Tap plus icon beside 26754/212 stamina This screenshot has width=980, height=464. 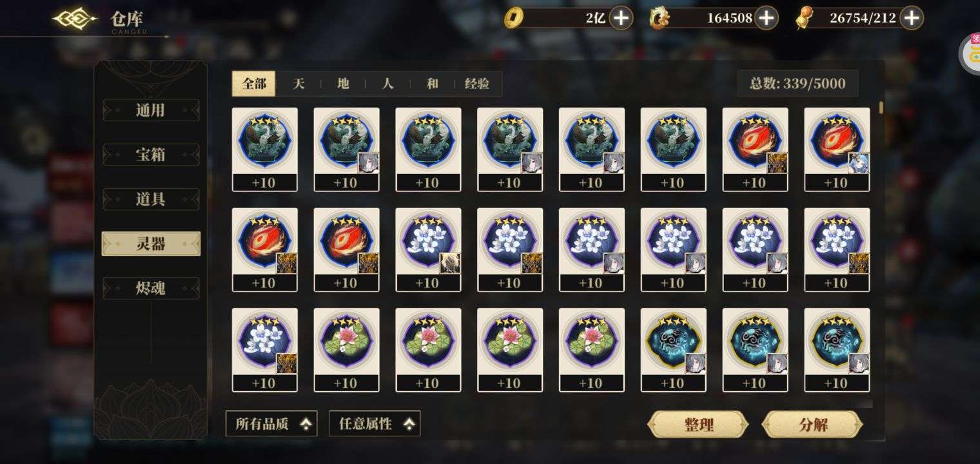(912, 18)
